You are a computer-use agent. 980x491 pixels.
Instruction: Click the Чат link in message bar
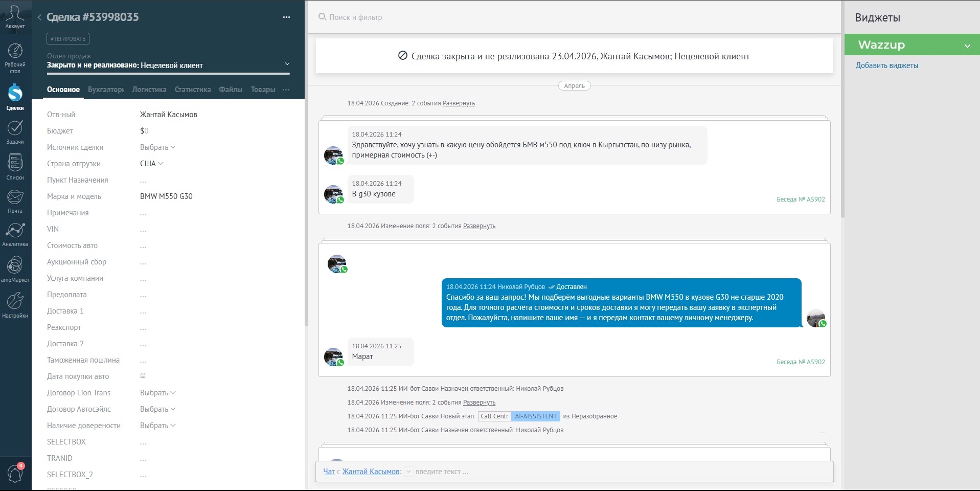point(329,472)
